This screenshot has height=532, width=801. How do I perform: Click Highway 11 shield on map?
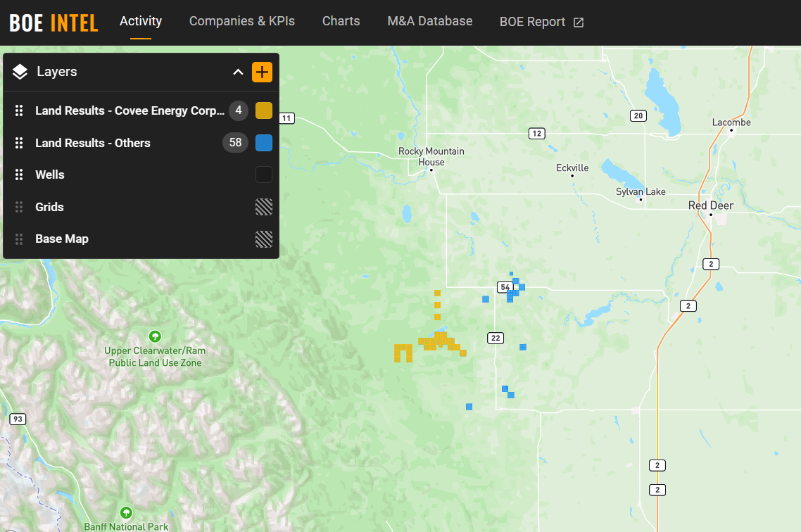[286, 118]
